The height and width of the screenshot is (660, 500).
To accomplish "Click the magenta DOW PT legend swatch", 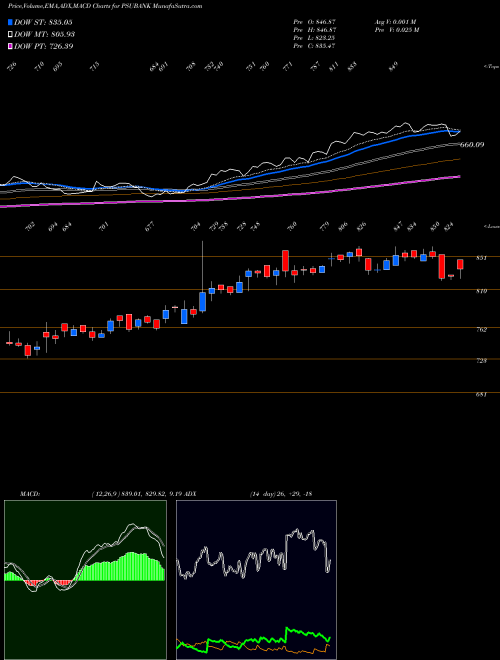I will coord(10,46).
